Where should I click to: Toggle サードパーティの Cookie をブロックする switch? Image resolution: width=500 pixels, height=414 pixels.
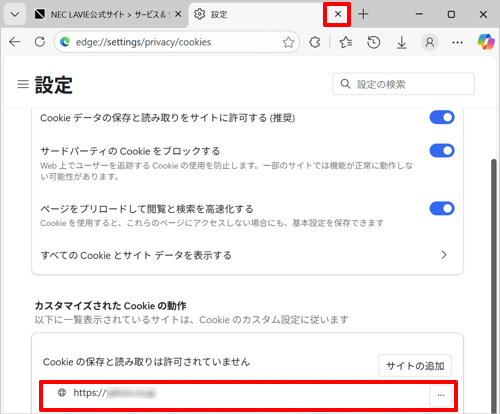coord(442,151)
